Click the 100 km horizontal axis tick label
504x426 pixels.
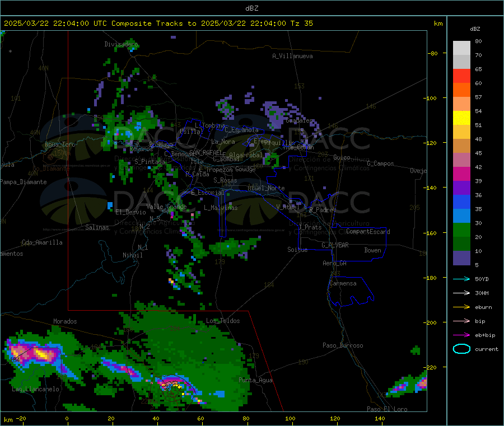(290, 418)
